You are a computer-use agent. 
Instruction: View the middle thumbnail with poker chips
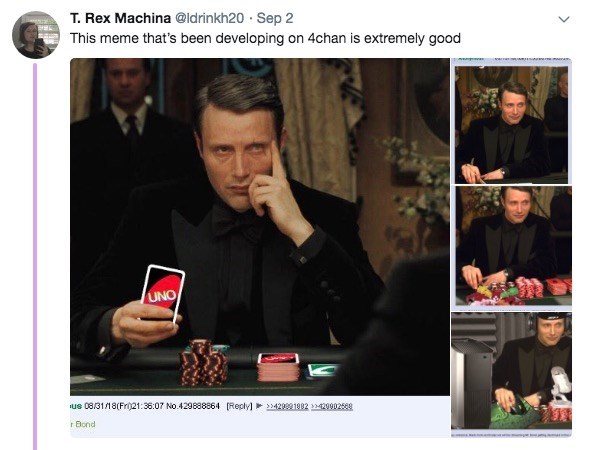click(x=513, y=245)
